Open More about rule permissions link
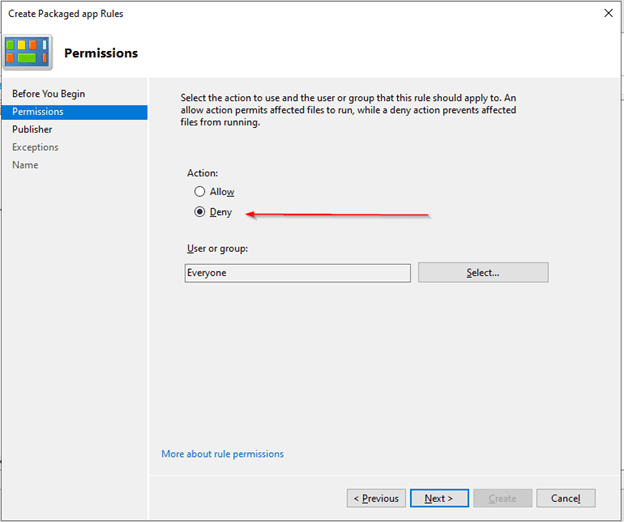This screenshot has width=624, height=522. click(222, 454)
